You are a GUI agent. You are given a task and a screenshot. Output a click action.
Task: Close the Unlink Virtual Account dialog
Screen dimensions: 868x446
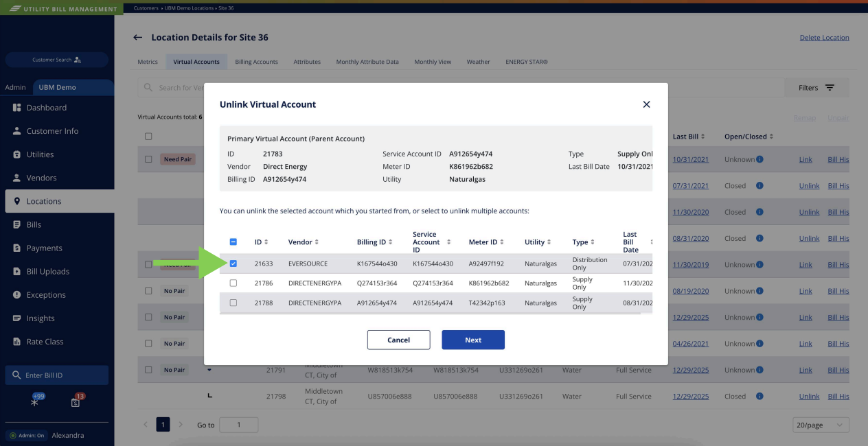(646, 104)
